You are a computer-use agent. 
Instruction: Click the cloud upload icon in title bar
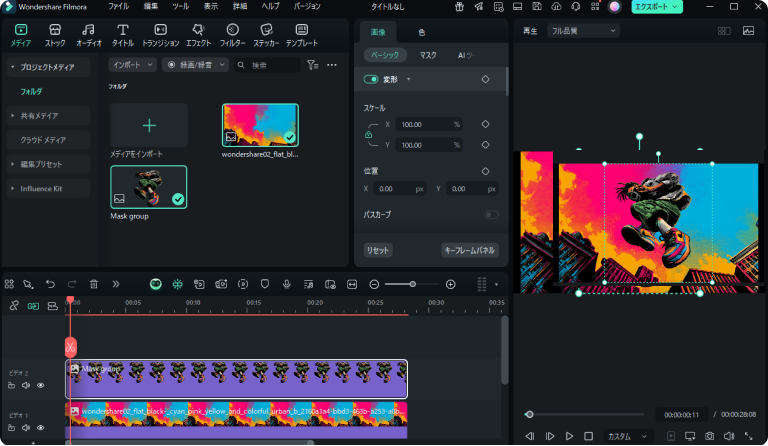[556, 7]
